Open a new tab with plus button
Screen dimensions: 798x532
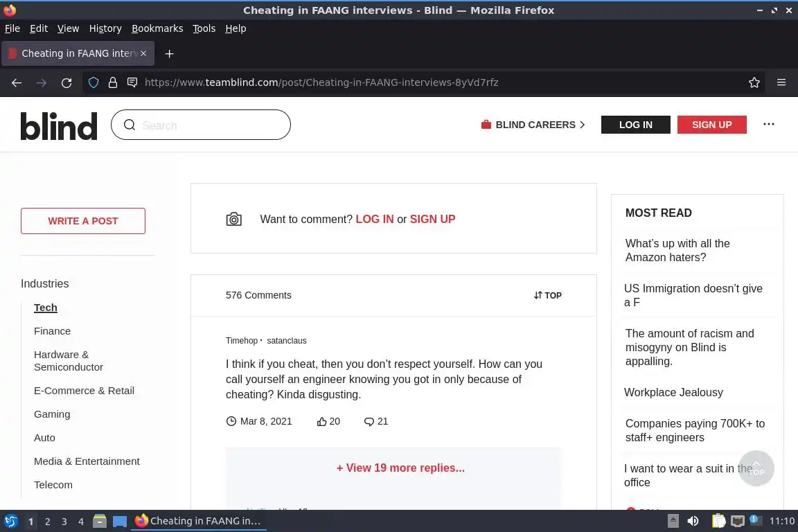(x=170, y=53)
